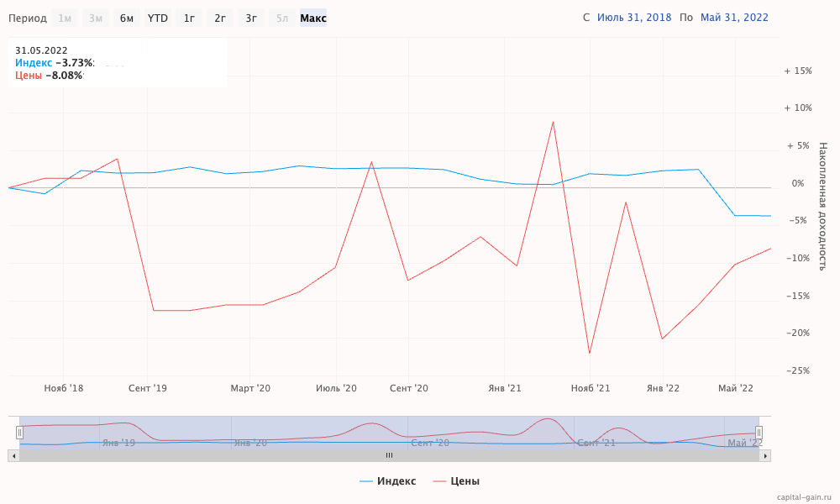Viewport: 840px width, 504px height.
Task: Click the −10% axis value
Action: click(x=798, y=258)
